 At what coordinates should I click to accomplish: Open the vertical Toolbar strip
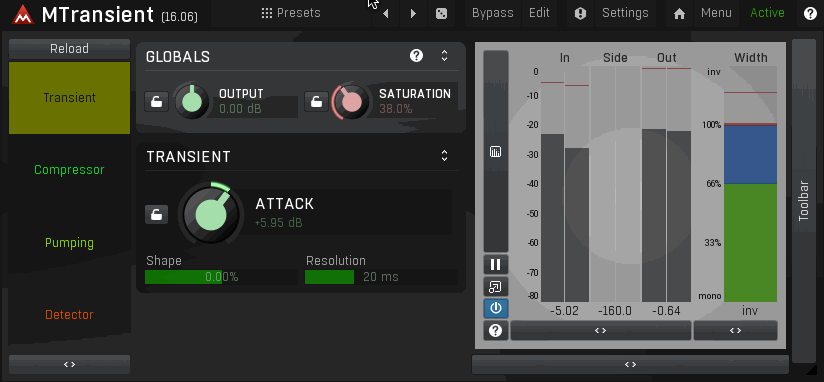click(x=804, y=201)
